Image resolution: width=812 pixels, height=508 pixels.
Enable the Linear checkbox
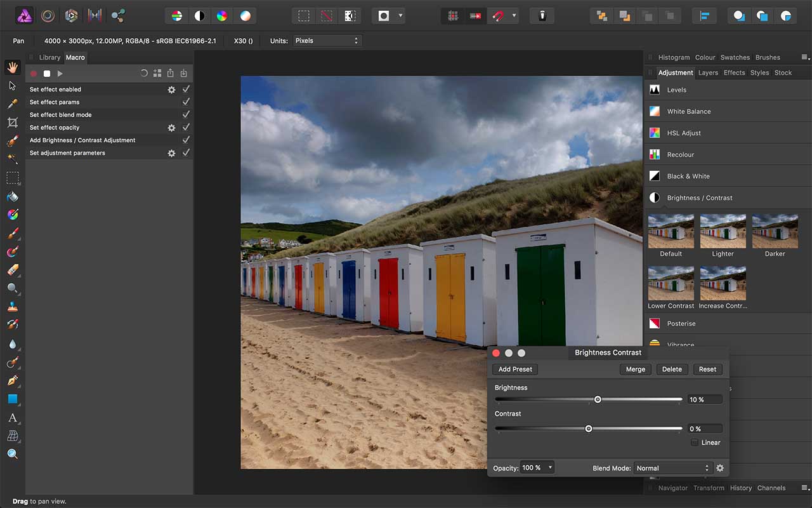point(695,443)
